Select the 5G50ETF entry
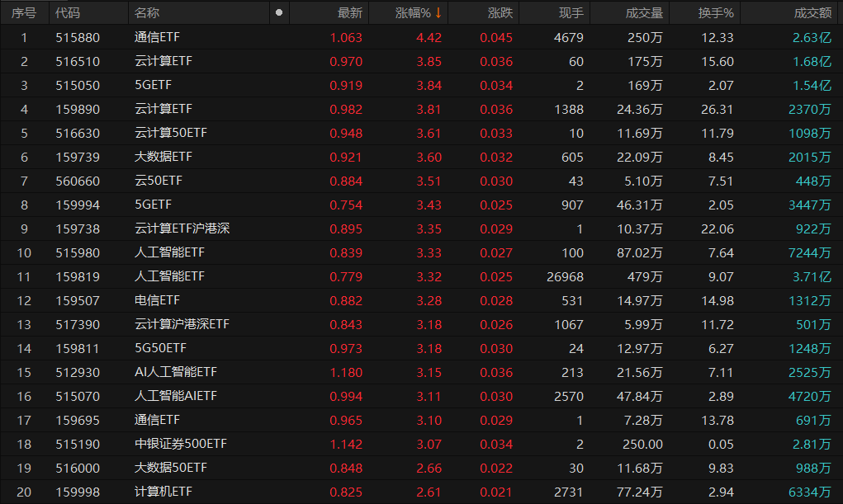 click(x=160, y=348)
